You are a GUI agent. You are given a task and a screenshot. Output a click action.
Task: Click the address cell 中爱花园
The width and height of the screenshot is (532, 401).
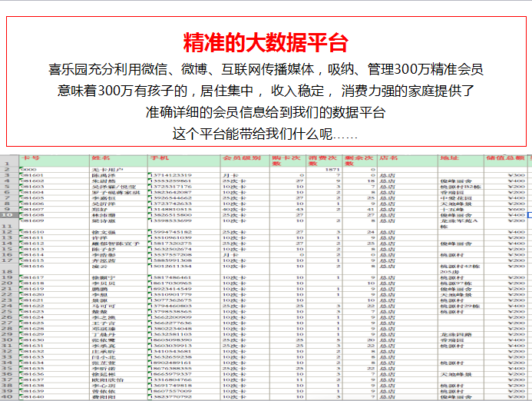(x=461, y=198)
